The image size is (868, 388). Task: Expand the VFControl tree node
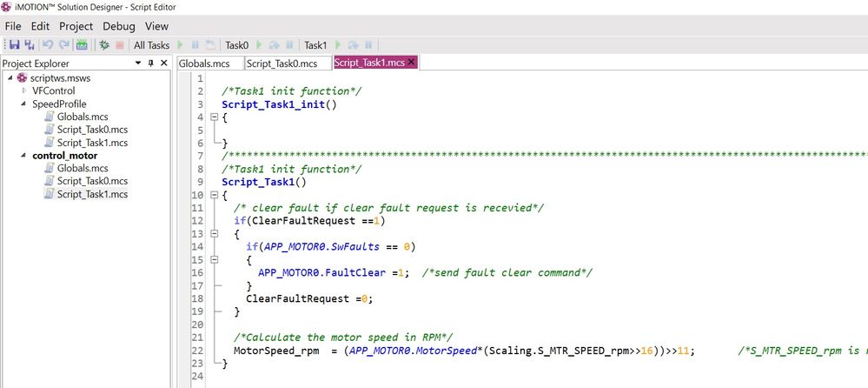(x=24, y=90)
